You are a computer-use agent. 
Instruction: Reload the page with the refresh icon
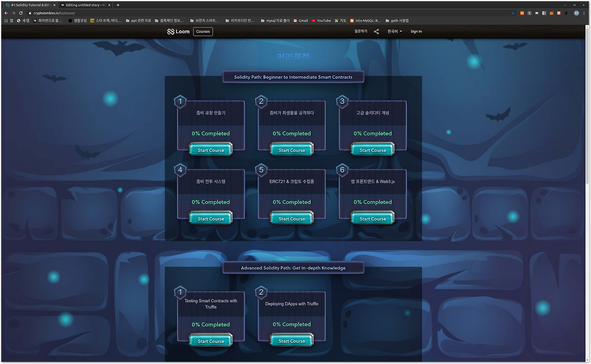click(21, 13)
